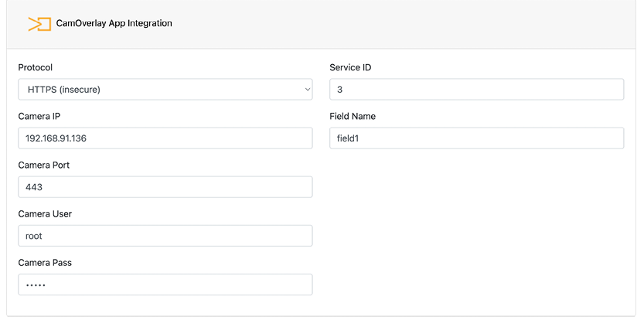Focus the Camera IP input field
Image resolution: width=644 pixels, height=317 pixels.
tap(165, 138)
